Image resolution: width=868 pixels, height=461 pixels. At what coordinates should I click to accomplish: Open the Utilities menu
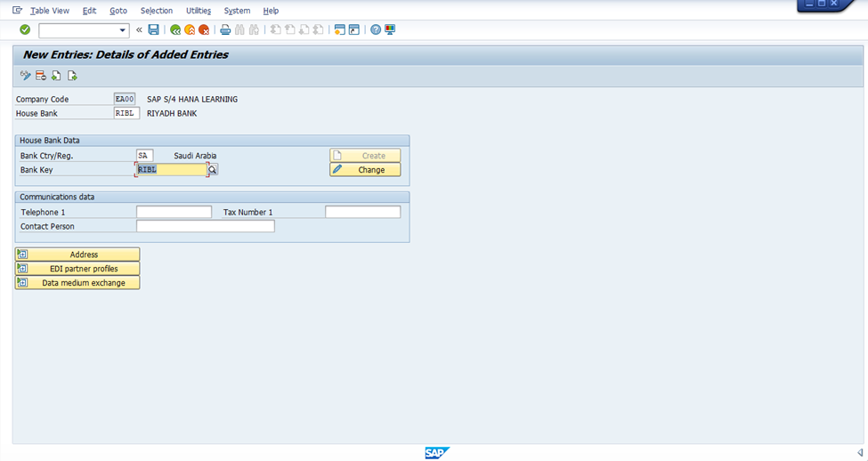pos(199,11)
